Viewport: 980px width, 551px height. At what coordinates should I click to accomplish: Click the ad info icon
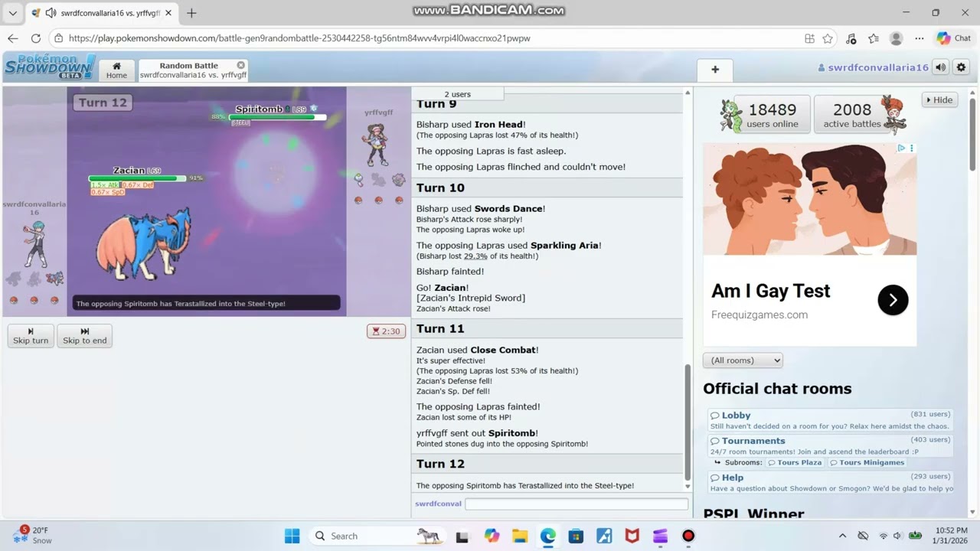click(901, 148)
